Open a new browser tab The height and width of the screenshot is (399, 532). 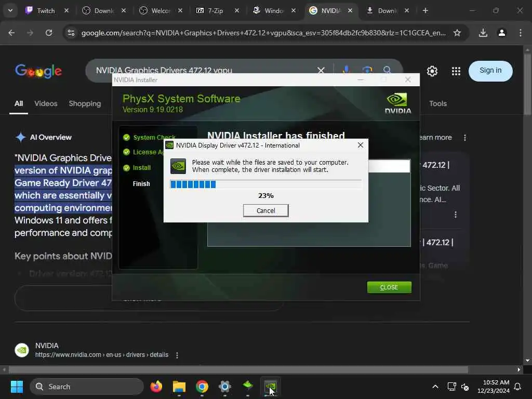tap(425, 10)
